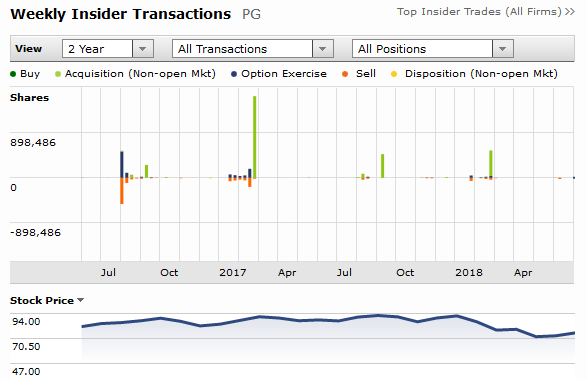Expand the Stock Price chart selector

(x=80, y=300)
